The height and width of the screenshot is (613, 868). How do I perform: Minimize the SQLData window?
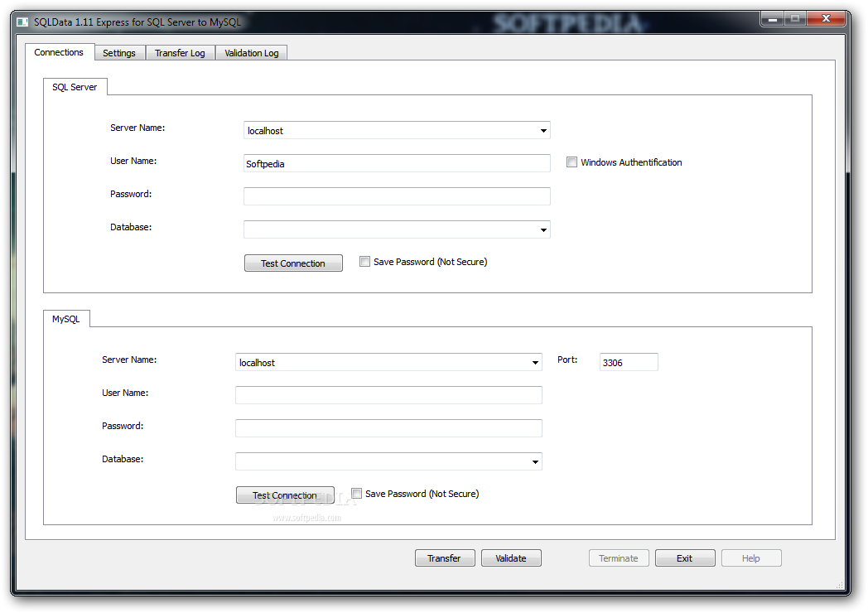coord(772,19)
